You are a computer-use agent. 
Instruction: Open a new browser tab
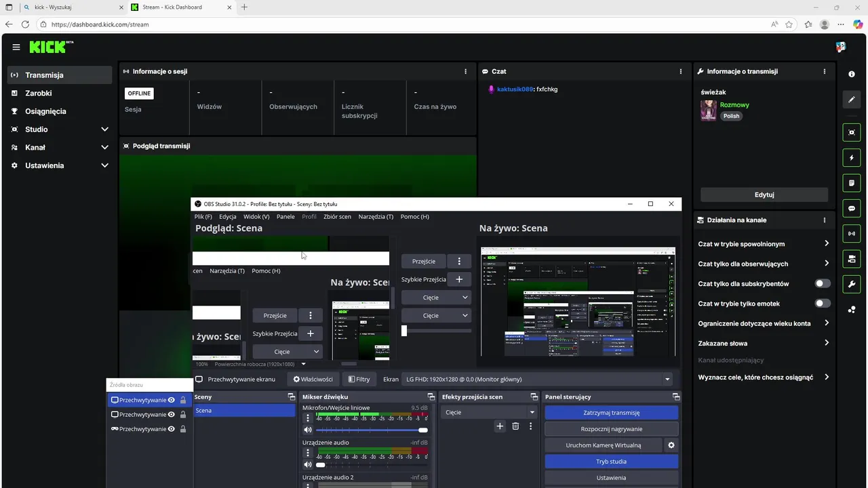point(244,7)
